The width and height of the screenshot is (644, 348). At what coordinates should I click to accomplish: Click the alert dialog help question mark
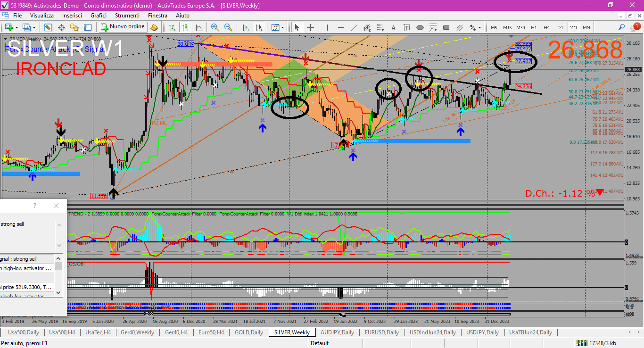pyautogui.click(x=35, y=206)
